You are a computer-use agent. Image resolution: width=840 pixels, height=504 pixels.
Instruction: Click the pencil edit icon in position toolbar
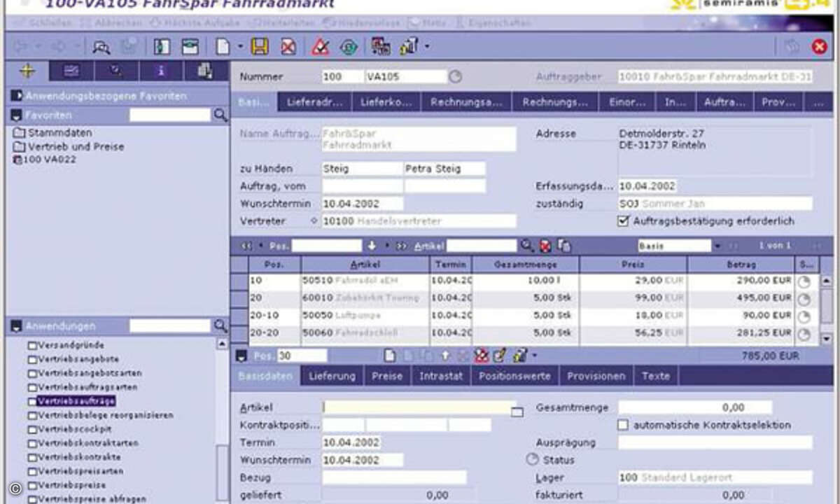499,356
